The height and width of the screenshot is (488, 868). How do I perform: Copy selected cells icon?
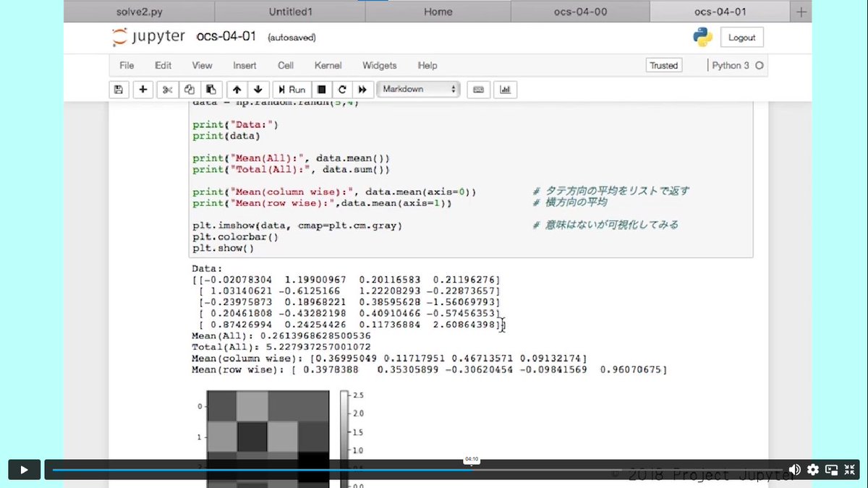pyautogui.click(x=189, y=90)
